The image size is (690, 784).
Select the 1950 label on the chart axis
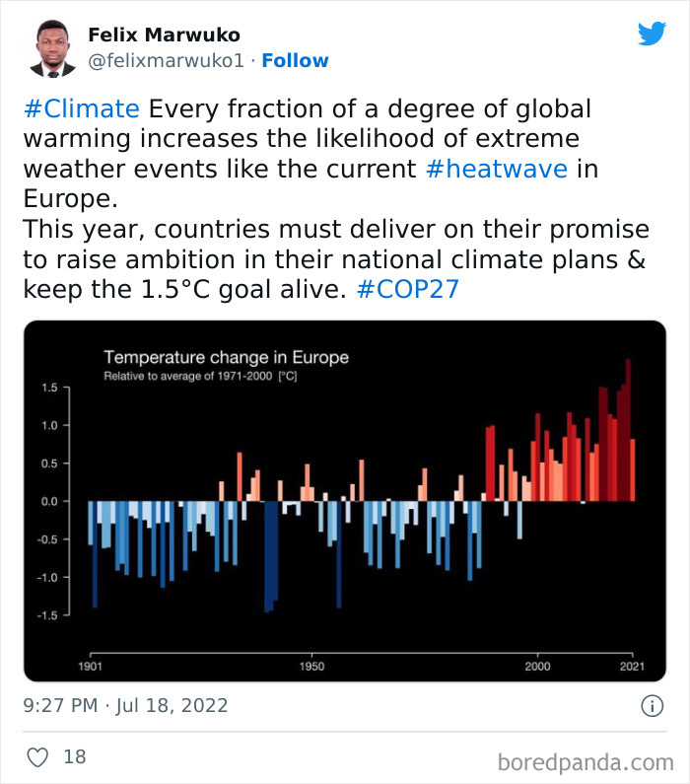pos(312,667)
